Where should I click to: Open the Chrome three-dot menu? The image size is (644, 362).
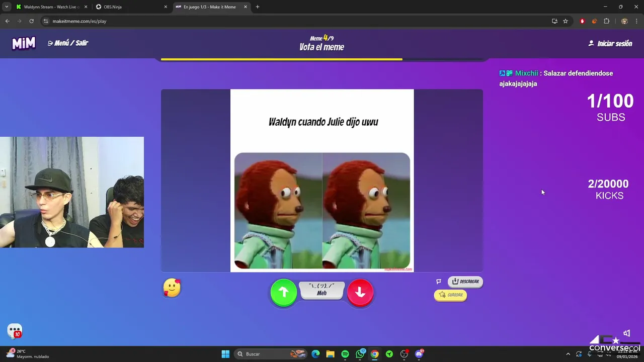[x=637, y=21]
